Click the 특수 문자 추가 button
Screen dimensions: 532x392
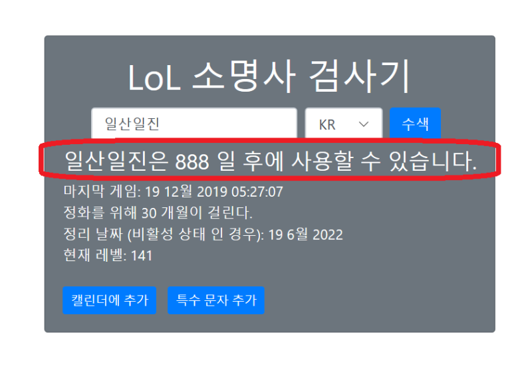(215, 300)
